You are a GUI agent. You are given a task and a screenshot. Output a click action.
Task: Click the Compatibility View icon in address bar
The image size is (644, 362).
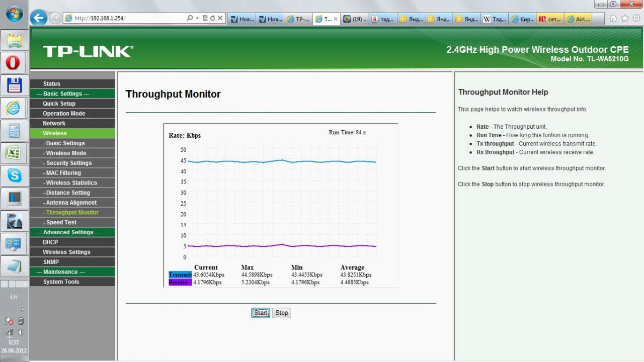205,18
